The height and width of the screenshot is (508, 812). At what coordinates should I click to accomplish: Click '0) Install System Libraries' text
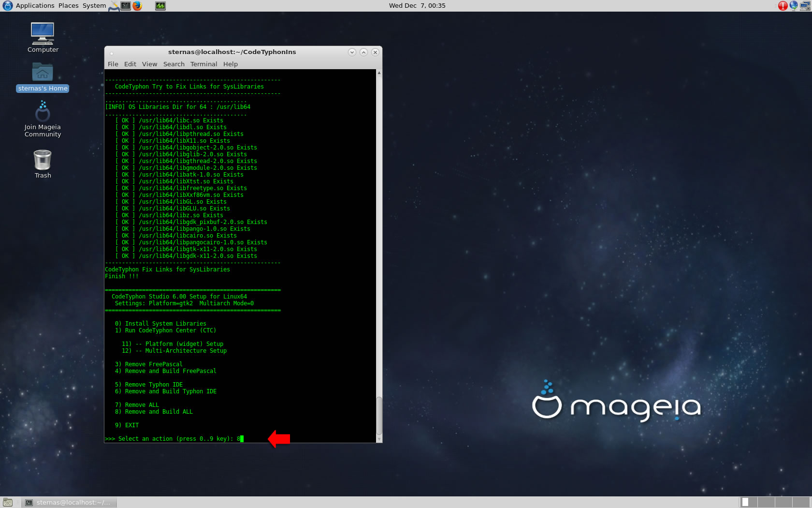[160, 324]
